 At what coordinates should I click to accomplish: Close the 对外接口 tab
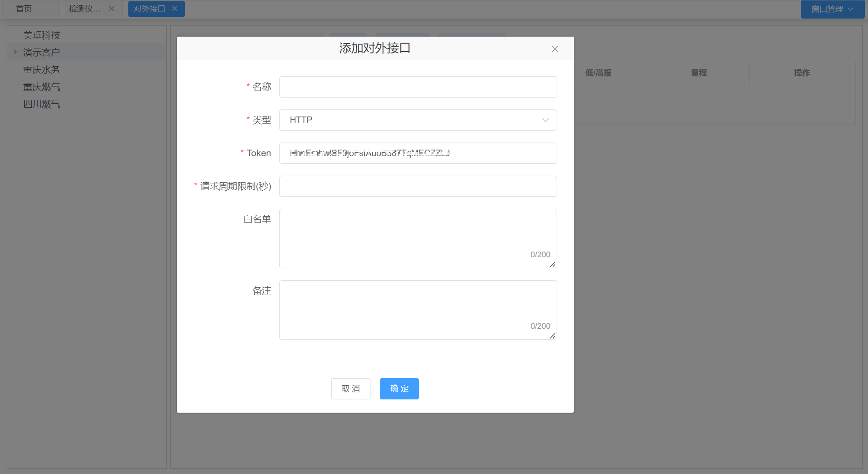pos(175,9)
